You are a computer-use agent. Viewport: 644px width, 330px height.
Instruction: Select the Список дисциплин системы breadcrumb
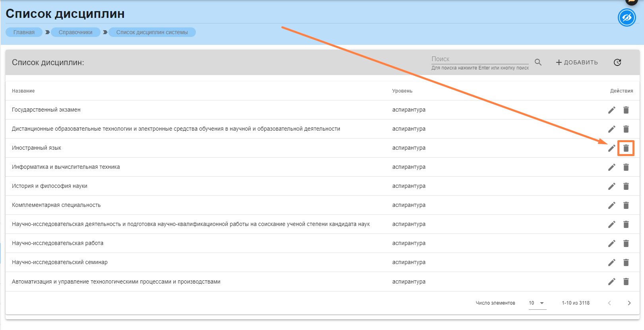click(152, 32)
